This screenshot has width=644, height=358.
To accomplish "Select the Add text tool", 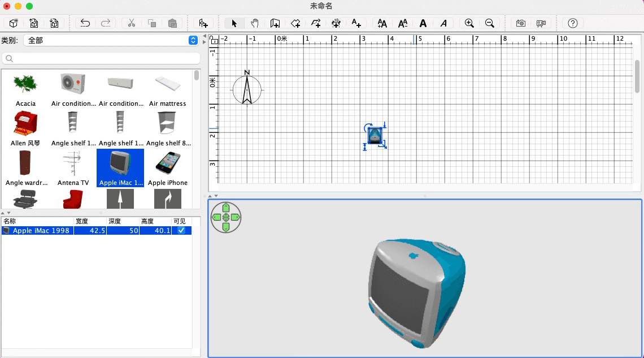I will coord(356,23).
